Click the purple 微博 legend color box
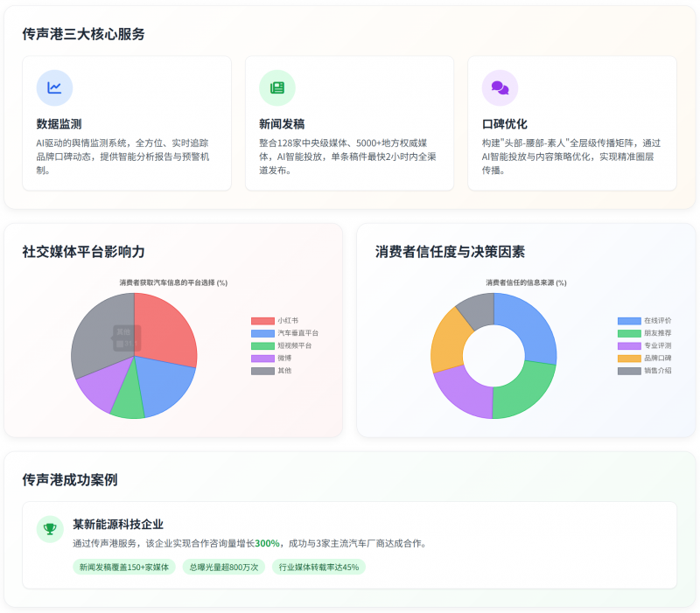Image resolution: width=700 pixels, height=613 pixels. (262, 359)
